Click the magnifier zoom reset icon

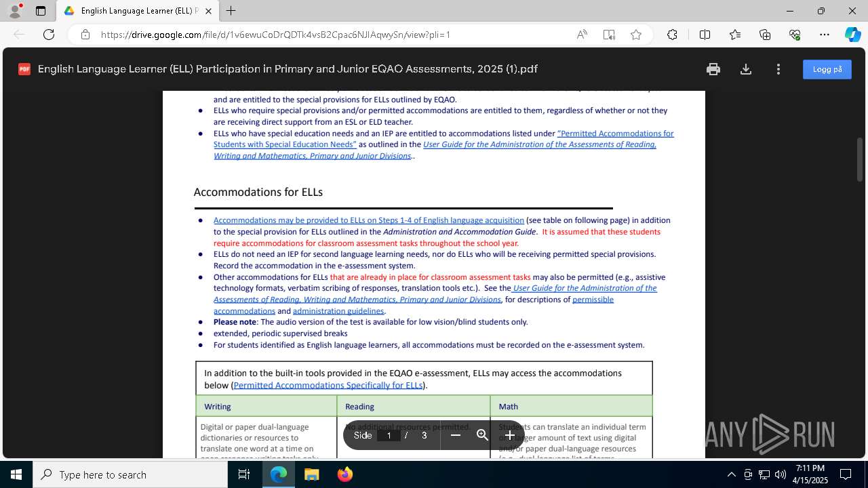pos(482,435)
